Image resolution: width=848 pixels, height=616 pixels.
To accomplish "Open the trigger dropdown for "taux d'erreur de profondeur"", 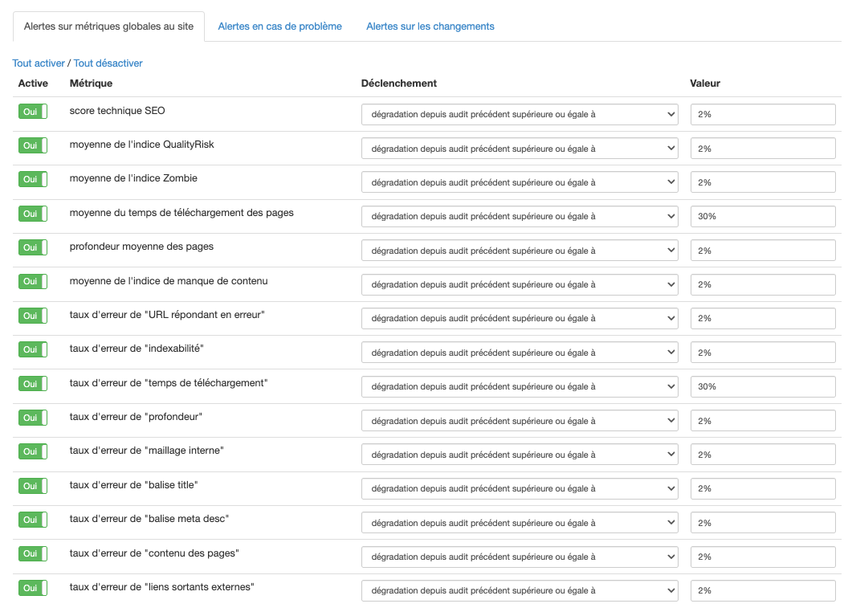I will click(519, 420).
